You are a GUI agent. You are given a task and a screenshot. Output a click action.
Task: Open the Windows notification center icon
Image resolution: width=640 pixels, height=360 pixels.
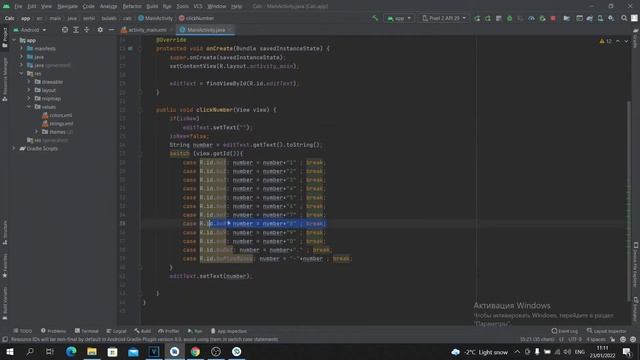pos(627,351)
